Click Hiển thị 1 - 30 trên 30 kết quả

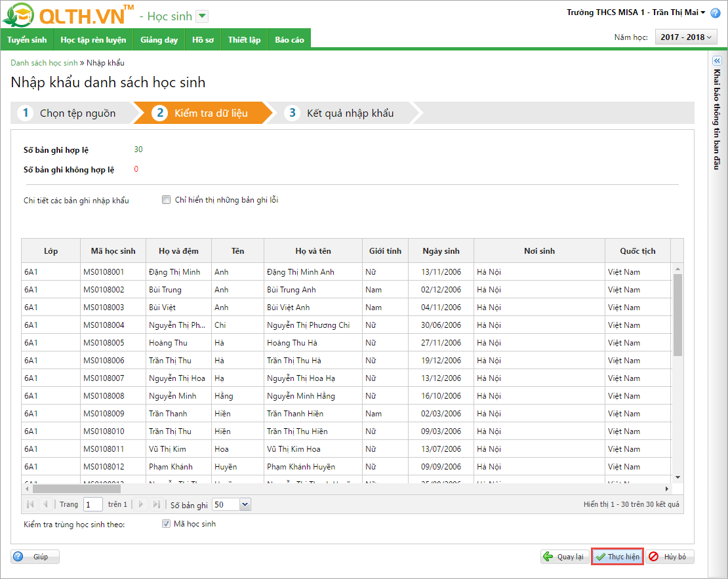(x=631, y=504)
